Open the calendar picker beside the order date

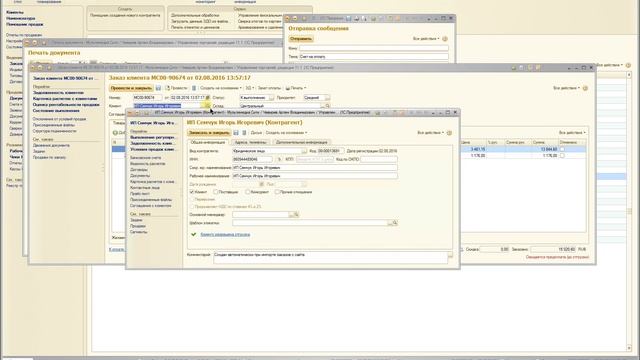pos(207,98)
